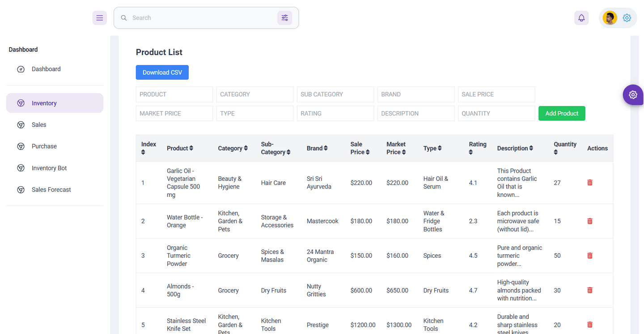This screenshot has width=644, height=334.
Task: Select the 2.3 rating value
Action: [x=473, y=221]
